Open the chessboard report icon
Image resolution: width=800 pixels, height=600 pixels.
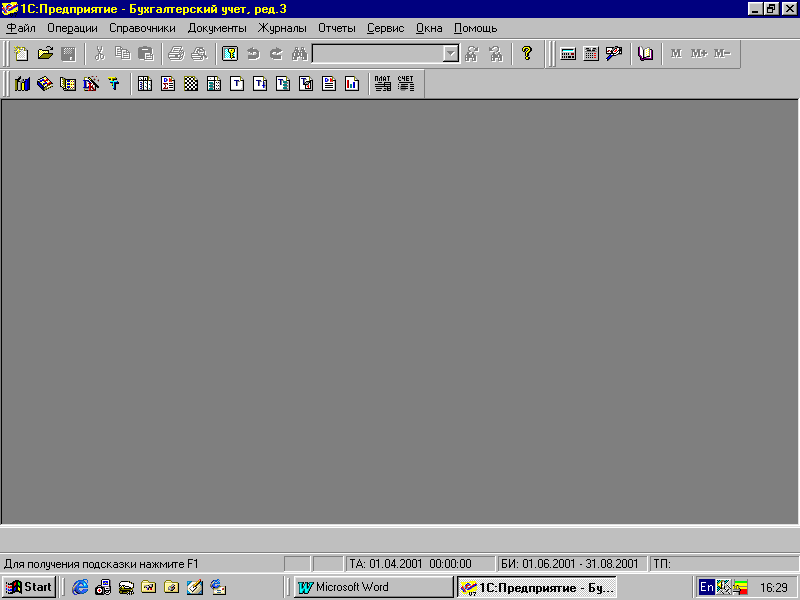click(x=191, y=84)
